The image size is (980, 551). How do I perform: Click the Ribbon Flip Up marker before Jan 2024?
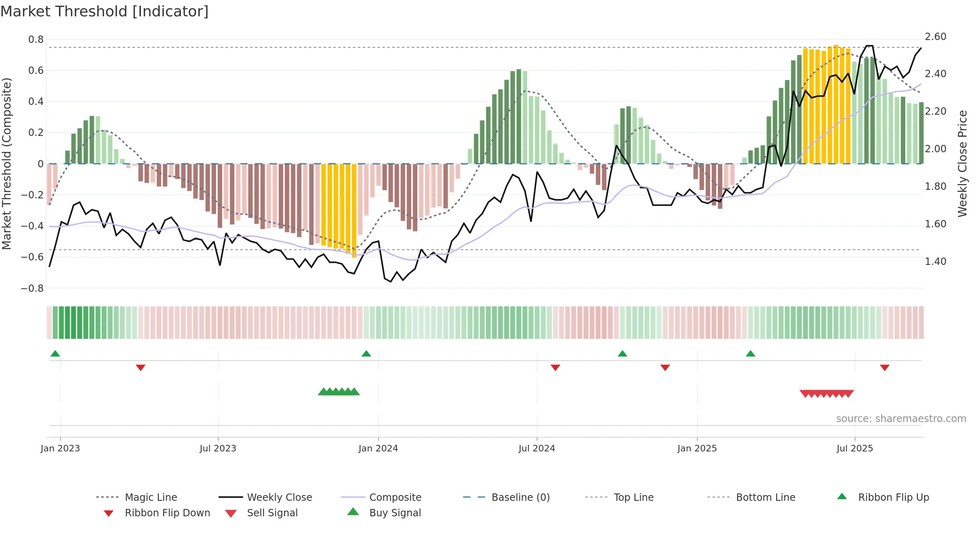pos(366,353)
